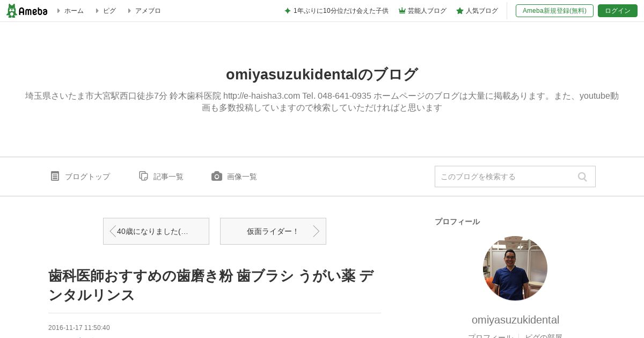Click the green diamond topic icon
Image resolution: width=644 pixels, height=338 pixels.
click(288, 11)
